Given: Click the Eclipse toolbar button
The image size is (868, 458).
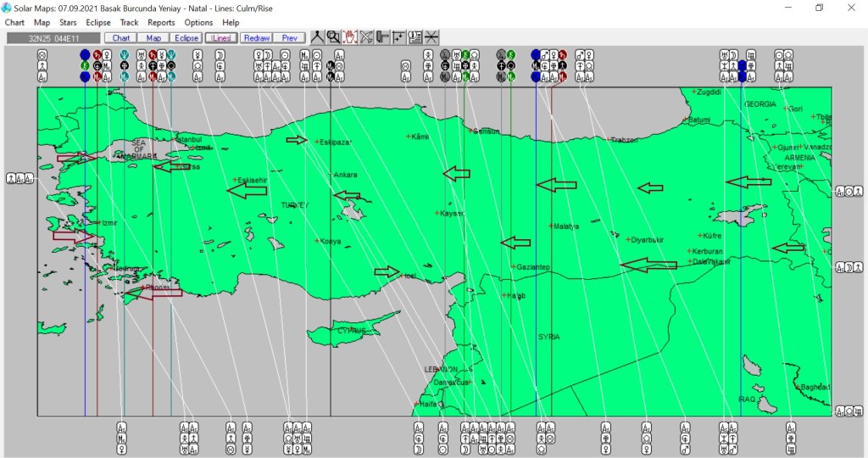Looking at the screenshot, I should click(x=186, y=38).
